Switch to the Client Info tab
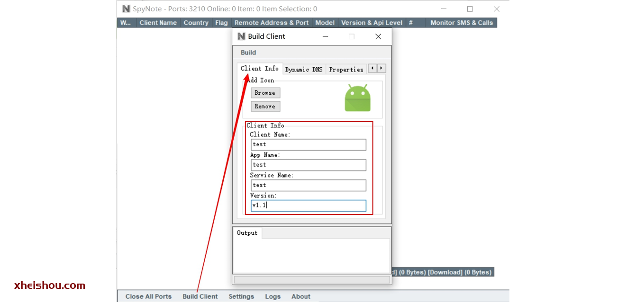 tap(260, 69)
